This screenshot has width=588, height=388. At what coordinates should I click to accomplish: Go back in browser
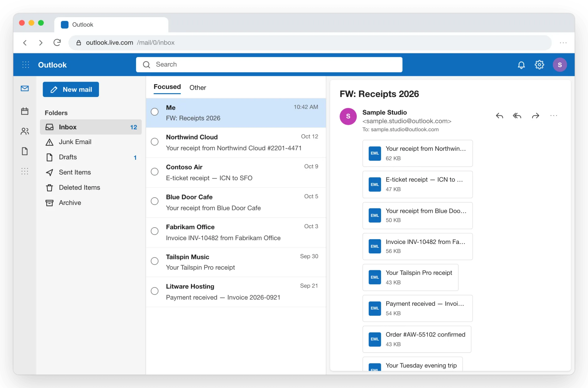pos(25,42)
